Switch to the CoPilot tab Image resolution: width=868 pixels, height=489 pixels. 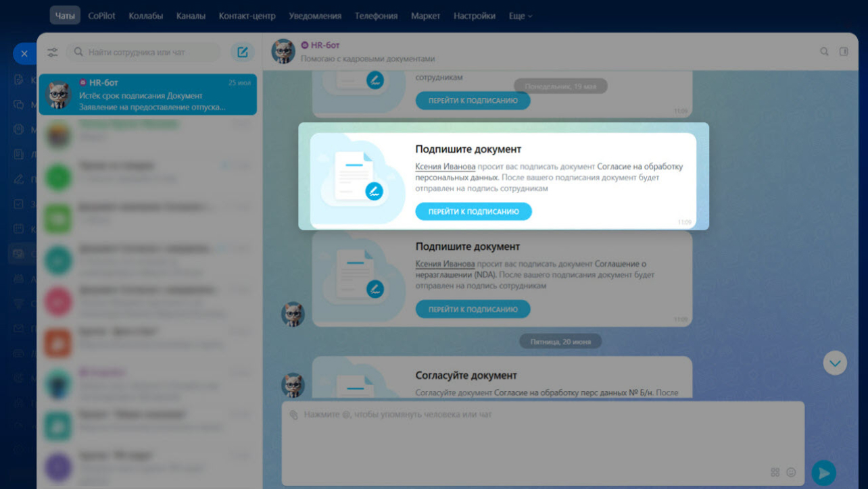(102, 16)
